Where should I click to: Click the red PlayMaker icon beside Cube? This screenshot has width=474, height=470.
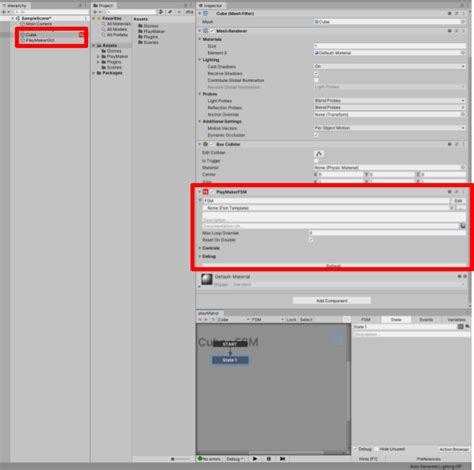(82, 35)
